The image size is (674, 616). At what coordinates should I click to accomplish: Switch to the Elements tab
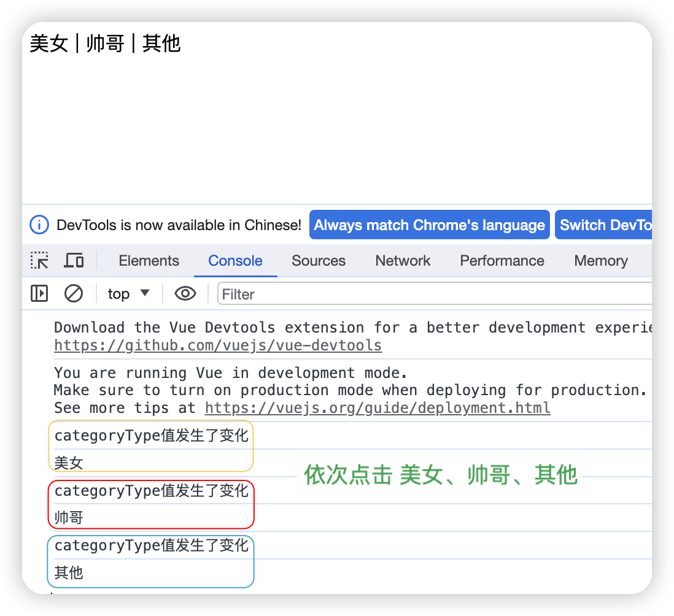pyautogui.click(x=149, y=261)
